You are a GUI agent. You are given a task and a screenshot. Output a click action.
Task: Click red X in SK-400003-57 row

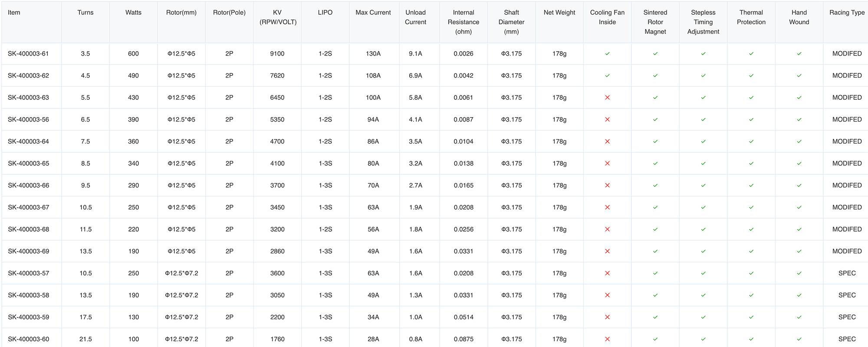coord(607,273)
